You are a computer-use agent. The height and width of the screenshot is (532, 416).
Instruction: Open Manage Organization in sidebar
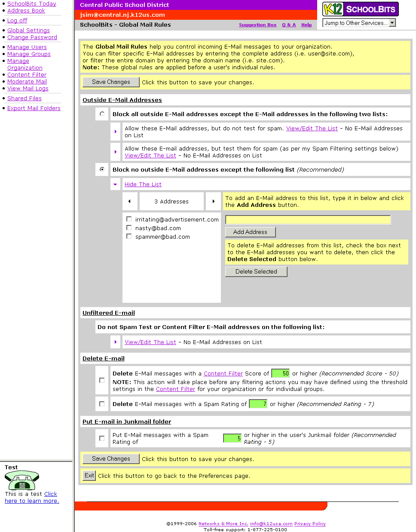25,64
